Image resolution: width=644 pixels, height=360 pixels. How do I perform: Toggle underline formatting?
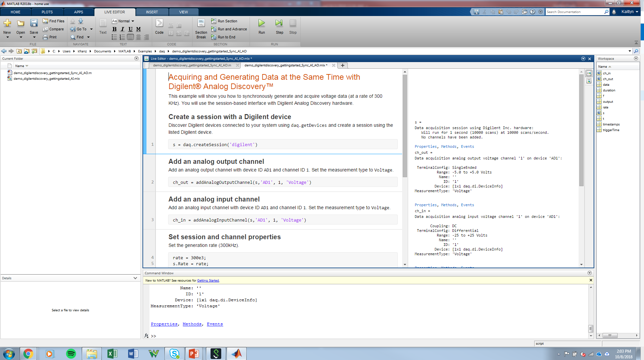point(130,29)
